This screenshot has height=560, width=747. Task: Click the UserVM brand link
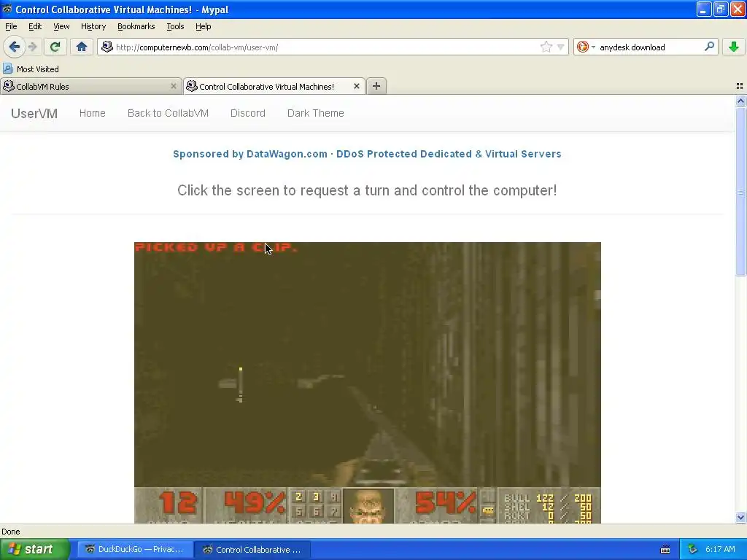[x=34, y=113]
